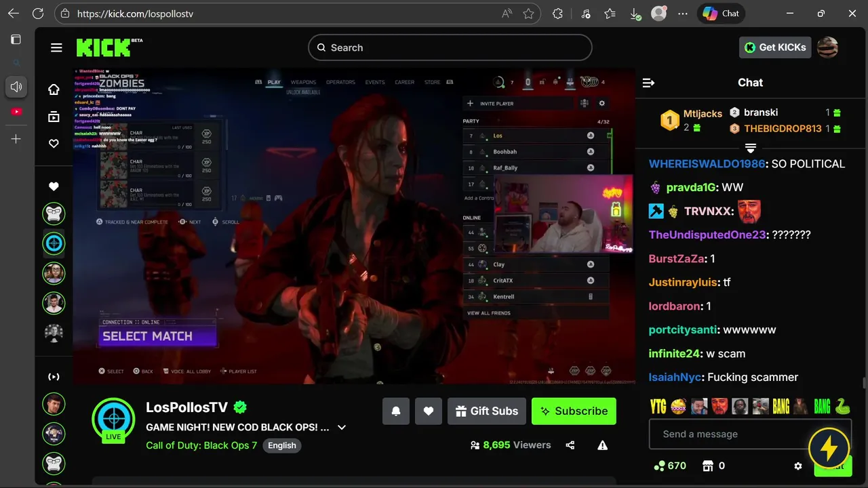Expand the stream title dropdown chevron

click(x=342, y=428)
